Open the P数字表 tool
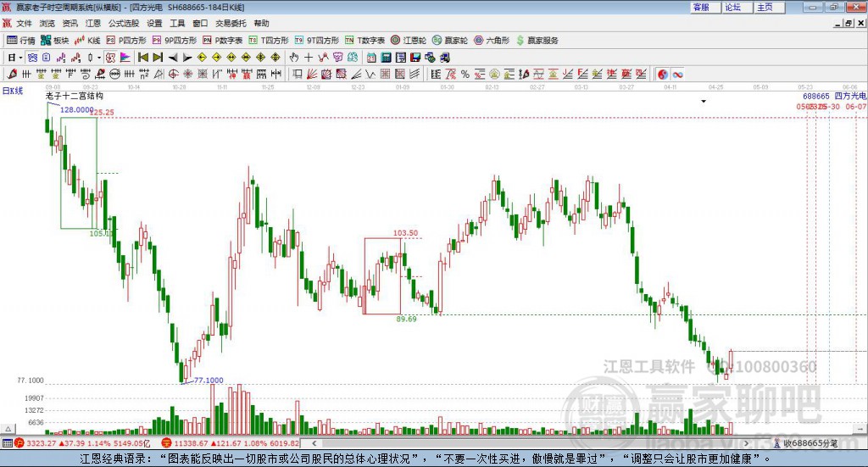Image resolution: width=868 pixels, height=467 pixels. point(223,41)
